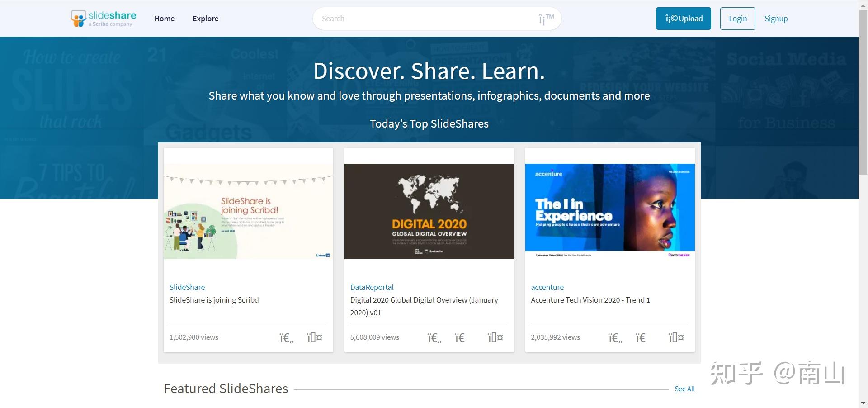Open the 'SlideShare is joining Scribd' title
The width and height of the screenshot is (868, 408).
[214, 300]
